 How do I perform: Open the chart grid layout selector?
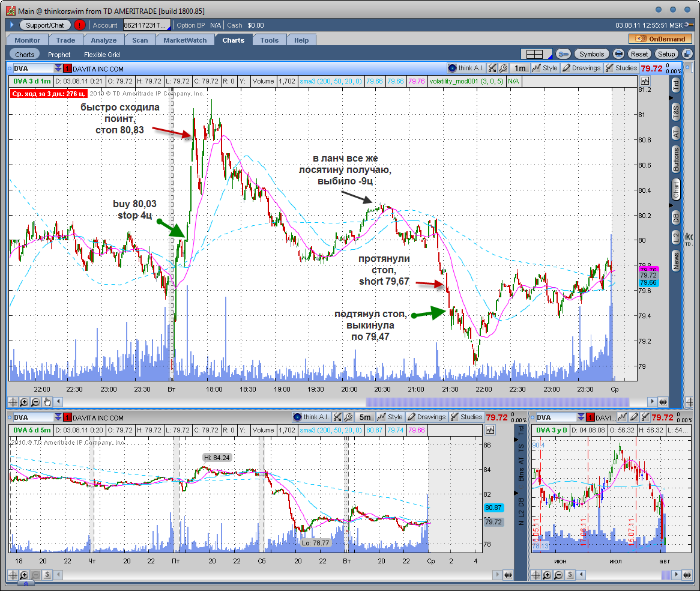tap(537, 54)
